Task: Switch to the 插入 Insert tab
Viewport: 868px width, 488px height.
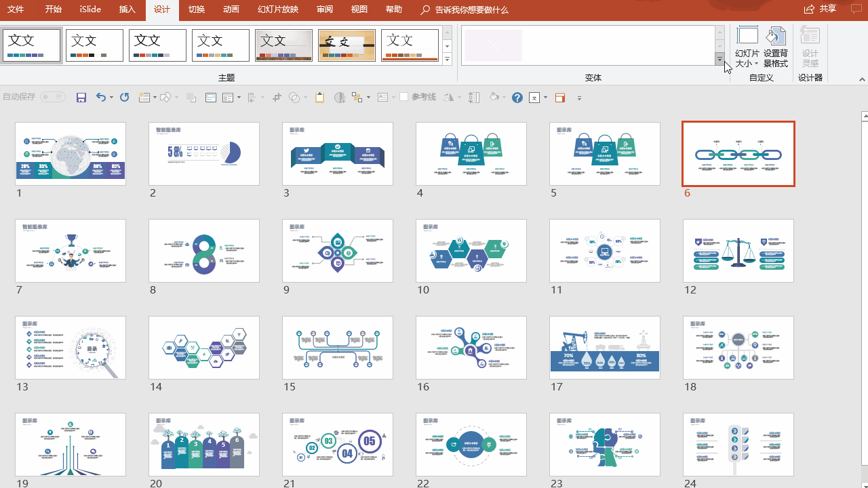Action: 127,9
